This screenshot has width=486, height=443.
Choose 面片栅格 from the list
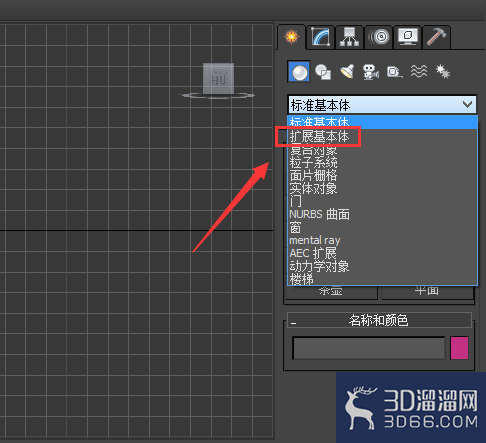pyautogui.click(x=382, y=175)
